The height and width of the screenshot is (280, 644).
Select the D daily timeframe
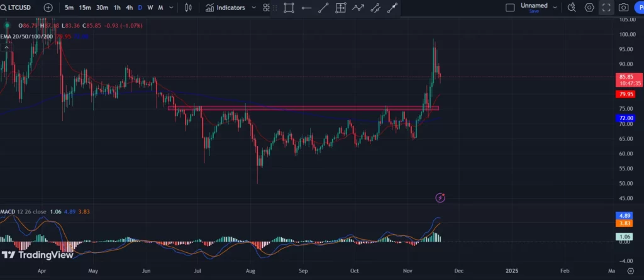pyautogui.click(x=140, y=8)
